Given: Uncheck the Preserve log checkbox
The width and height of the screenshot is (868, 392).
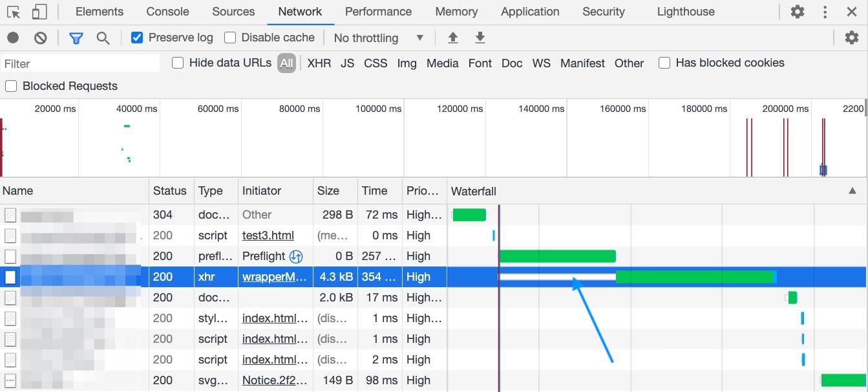Looking at the screenshot, I should tap(136, 37).
